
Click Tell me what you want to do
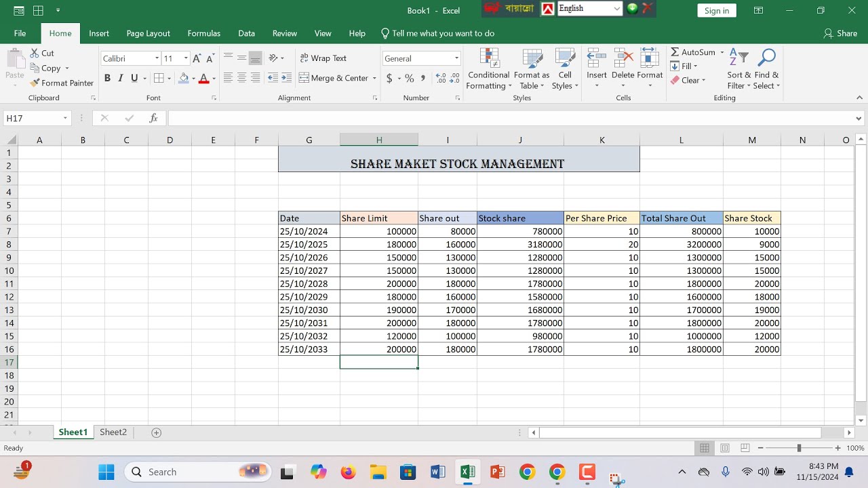[x=437, y=33]
